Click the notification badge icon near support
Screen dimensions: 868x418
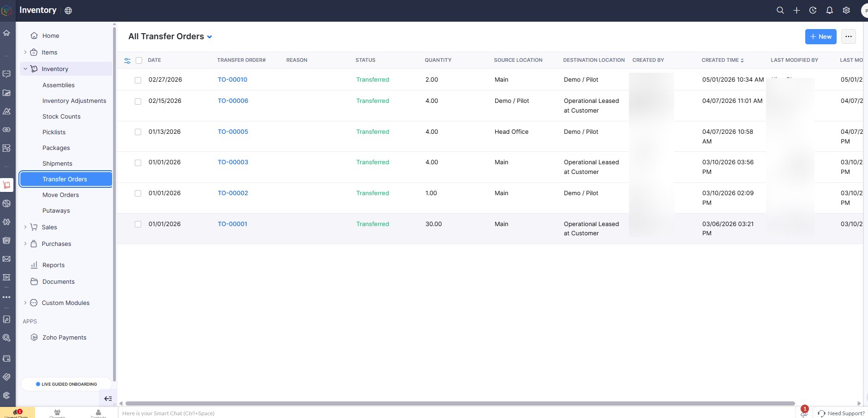point(804,412)
